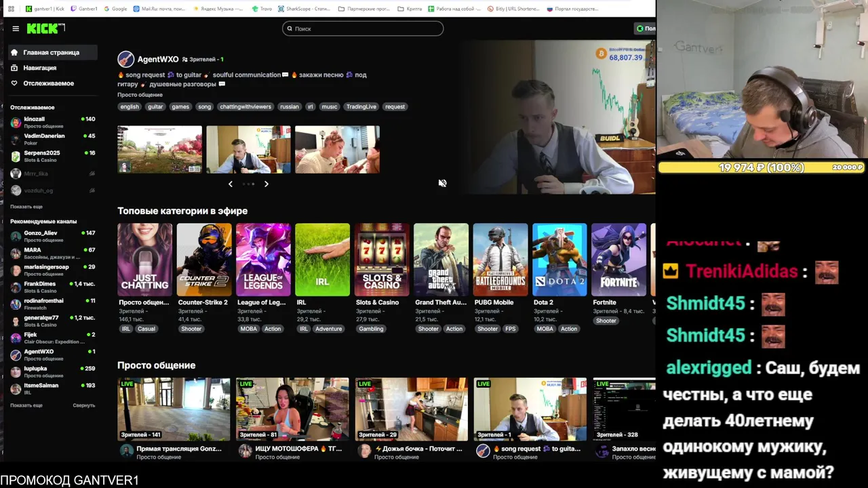
Task: Open rodinafromthai Firewatch channel
Action: 52,304
